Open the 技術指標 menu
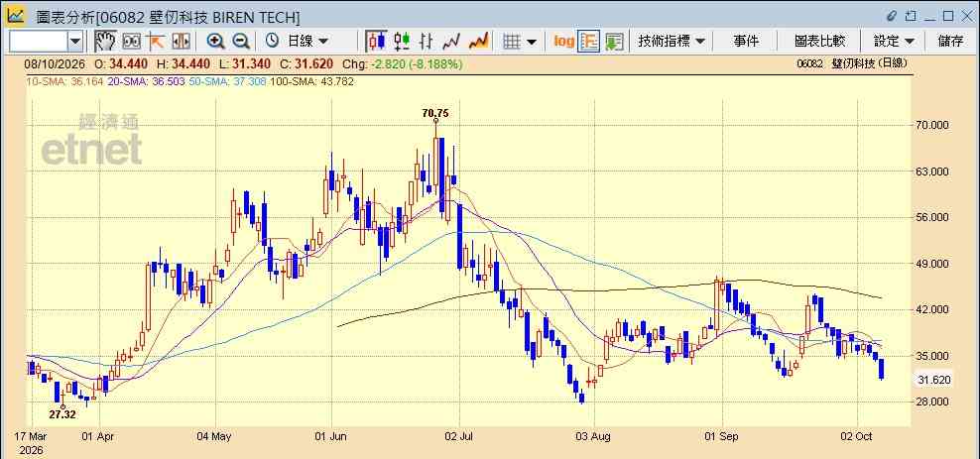The height and width of the screenshot is (459, 980). click(672, 42)
